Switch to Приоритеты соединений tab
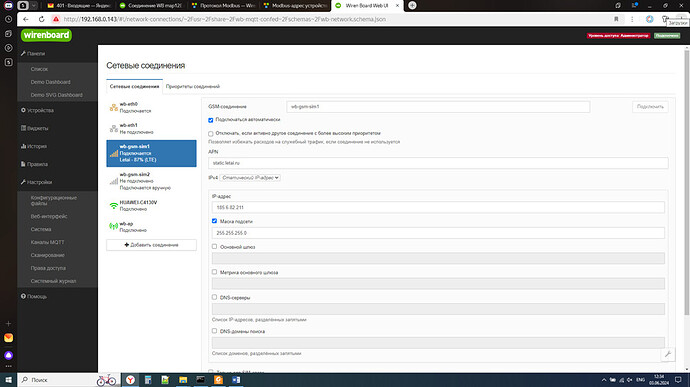The width and height of the screenshot is (690, 387). tap(193, 87)
